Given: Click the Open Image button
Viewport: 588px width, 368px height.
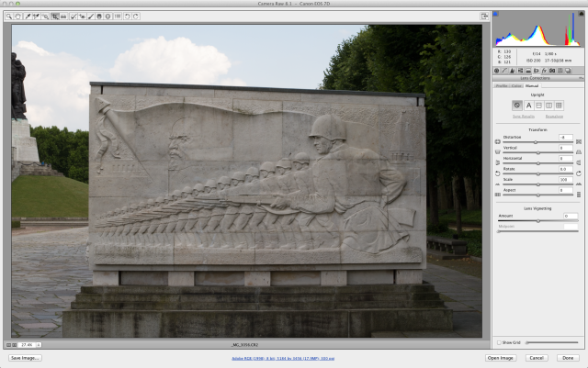Looking at the screenshot, I should [501, 358].
